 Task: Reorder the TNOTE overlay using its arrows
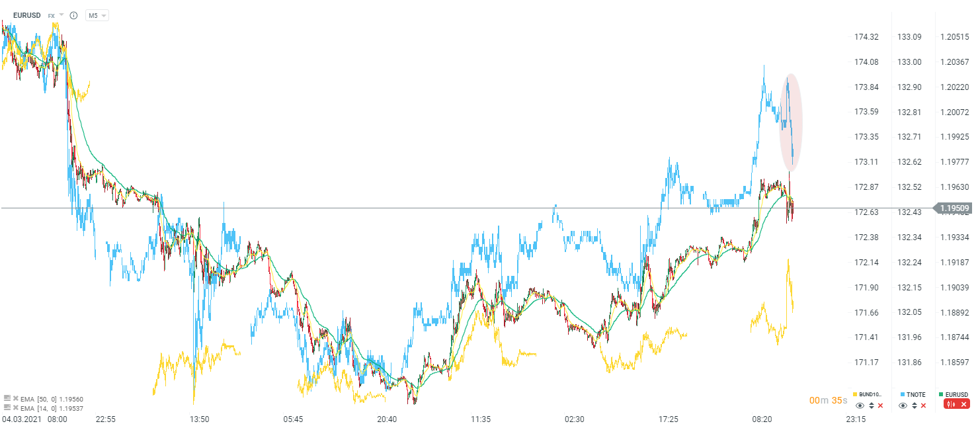click(x=914, y=406)
